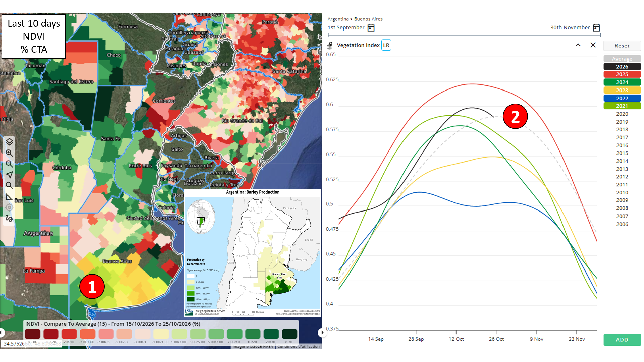
Task: Open the start date calendar for 1st September
Action: 371,28
